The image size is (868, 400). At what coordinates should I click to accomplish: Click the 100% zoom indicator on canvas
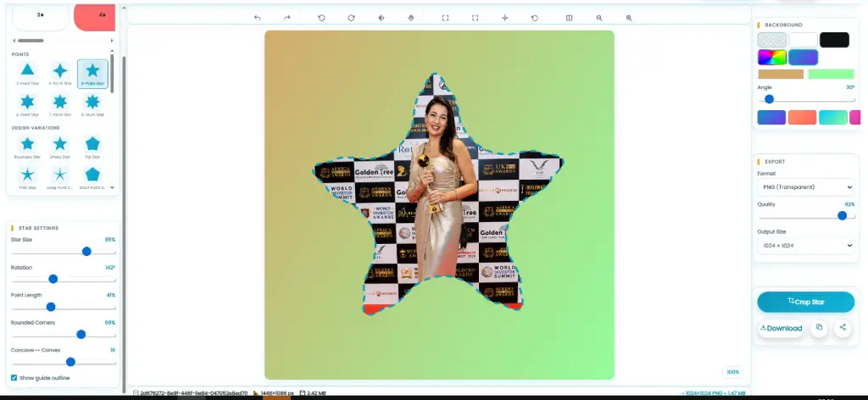click(733, 372)
